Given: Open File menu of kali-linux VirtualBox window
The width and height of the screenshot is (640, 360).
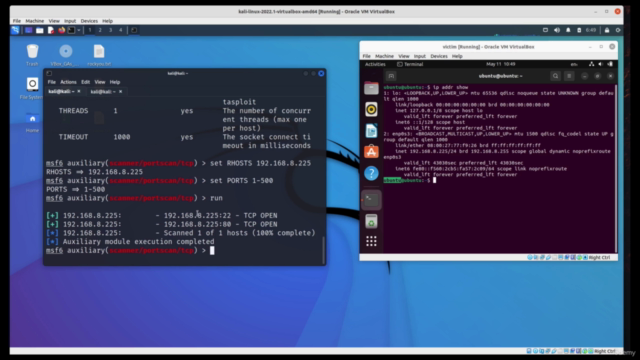Looking at the screenshot, I should 17,21.
